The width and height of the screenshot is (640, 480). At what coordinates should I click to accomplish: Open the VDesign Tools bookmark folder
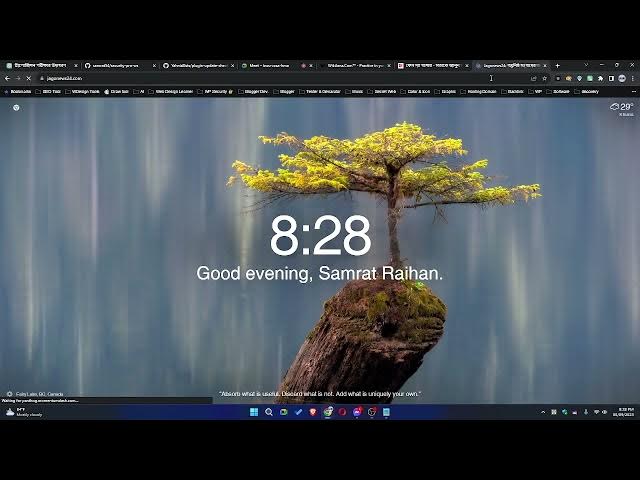(82, 91)
